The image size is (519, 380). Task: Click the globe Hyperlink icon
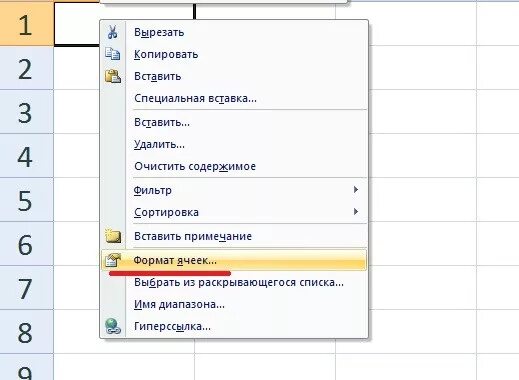click(113, 326)
